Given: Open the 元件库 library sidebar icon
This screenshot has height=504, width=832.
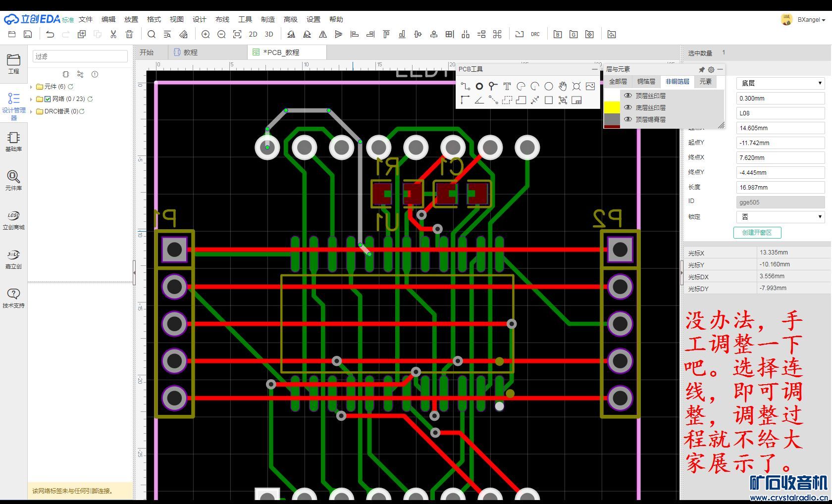Looking at the screenshot, I should click(x=13, y=180).
